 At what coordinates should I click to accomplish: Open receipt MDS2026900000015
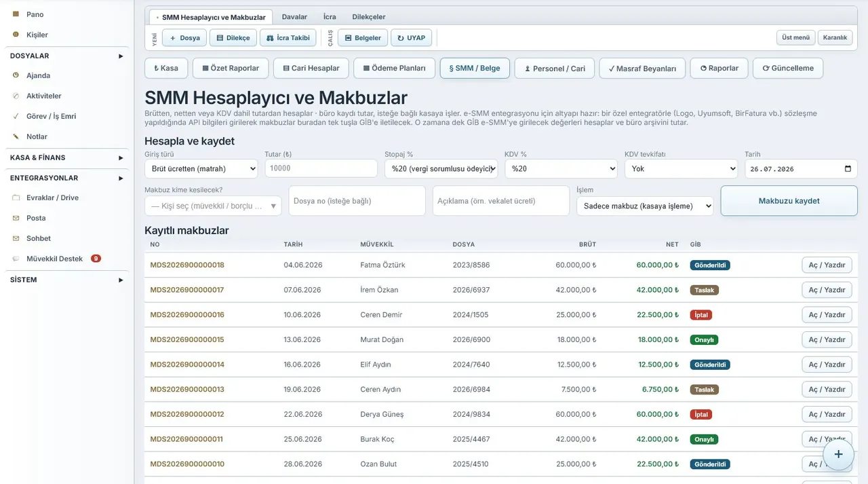click(x=187, y=339)
